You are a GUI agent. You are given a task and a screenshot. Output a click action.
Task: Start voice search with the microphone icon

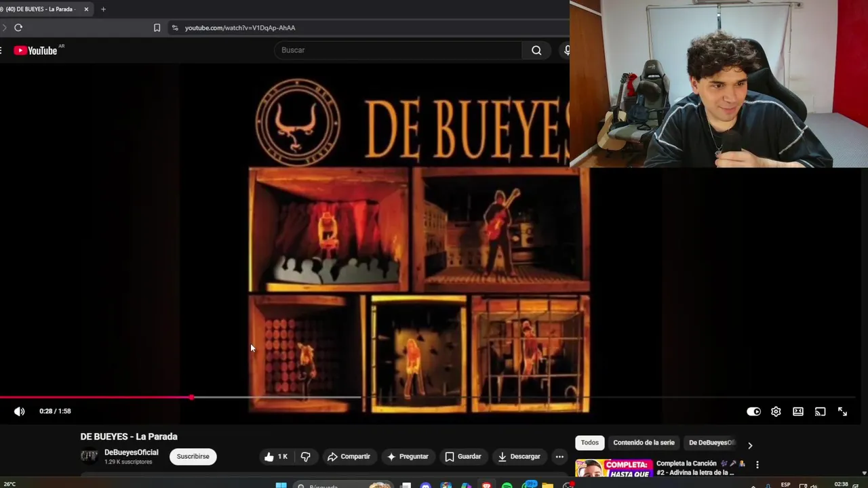[x=566, y=50]
